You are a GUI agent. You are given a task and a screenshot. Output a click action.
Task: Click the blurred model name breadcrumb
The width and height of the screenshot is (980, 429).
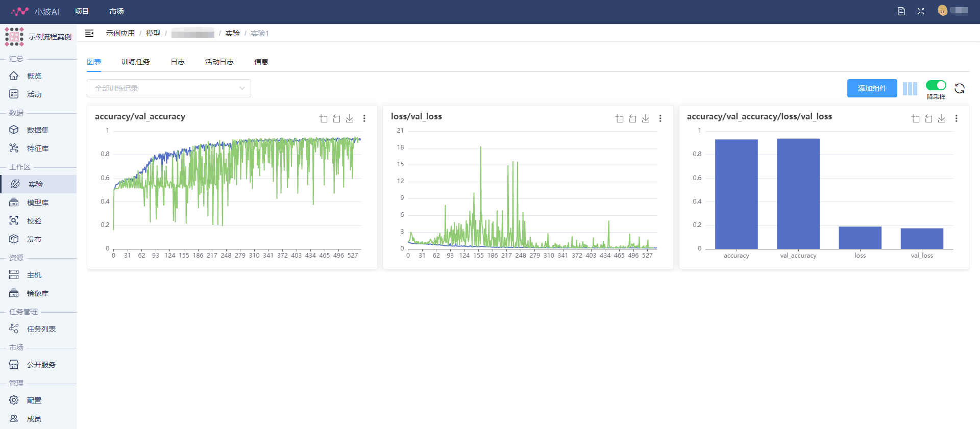click(x=193, y=34)
